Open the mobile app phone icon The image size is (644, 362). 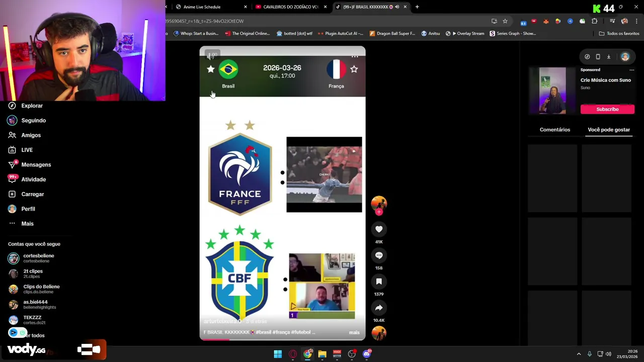[x=598, y=57]
